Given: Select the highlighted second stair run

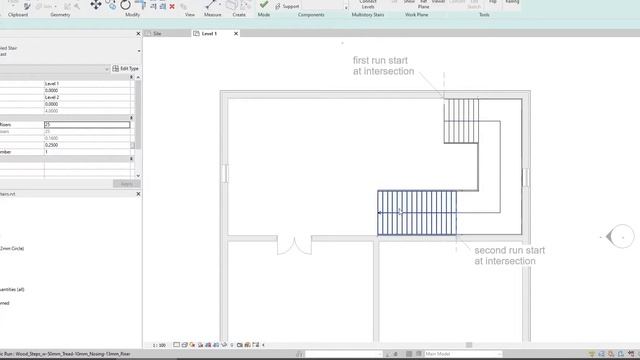Looking at the screenshot, I should 417,213.
